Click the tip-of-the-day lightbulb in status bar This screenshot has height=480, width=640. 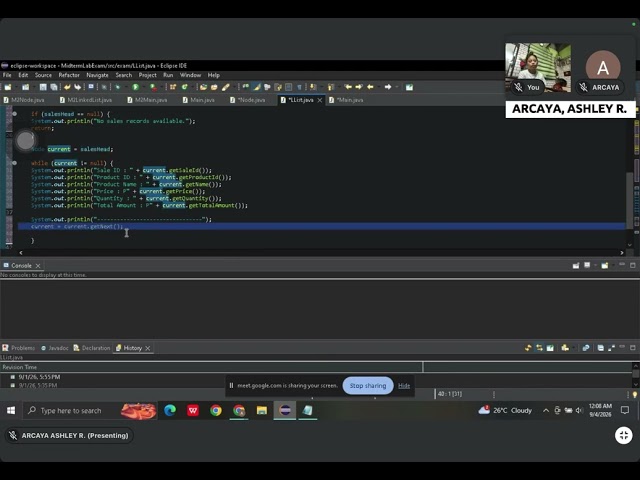coord(635,394)
